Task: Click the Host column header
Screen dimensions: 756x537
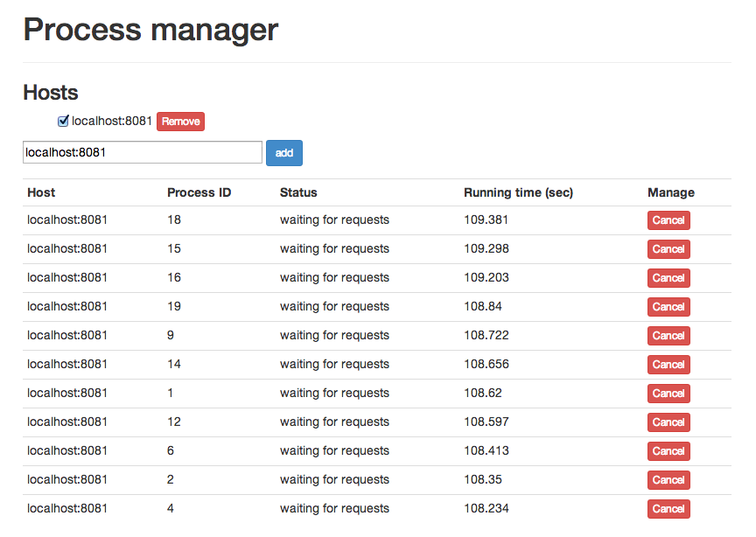Action: coord(40,192)
